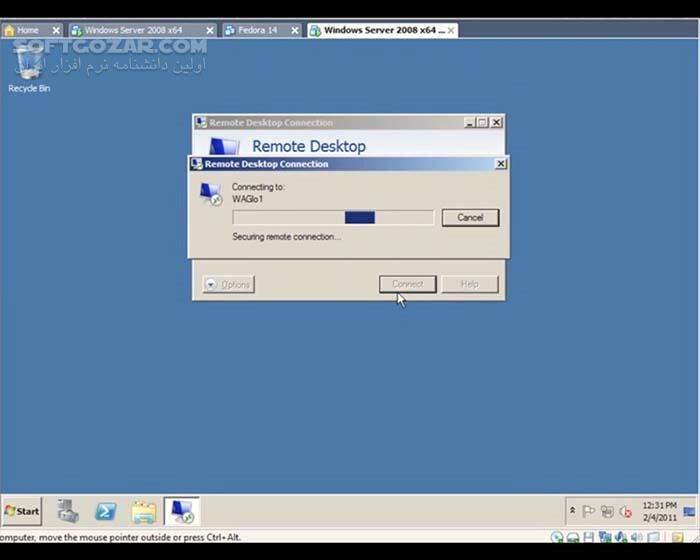This screenshot has height=560, width=700.
Task: Open Windows Explorer folder icon in taskbar
Action: (x=144, y=511)
